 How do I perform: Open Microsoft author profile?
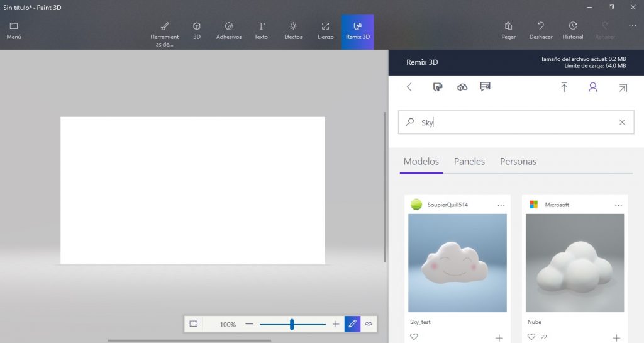point(557,205)
